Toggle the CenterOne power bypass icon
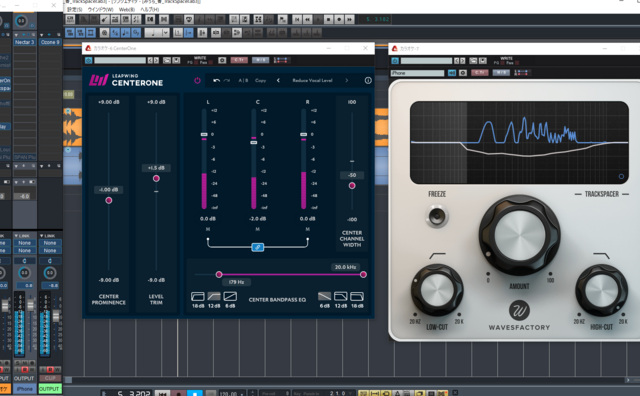Screen dimensions: 640x396 (197, 80)
